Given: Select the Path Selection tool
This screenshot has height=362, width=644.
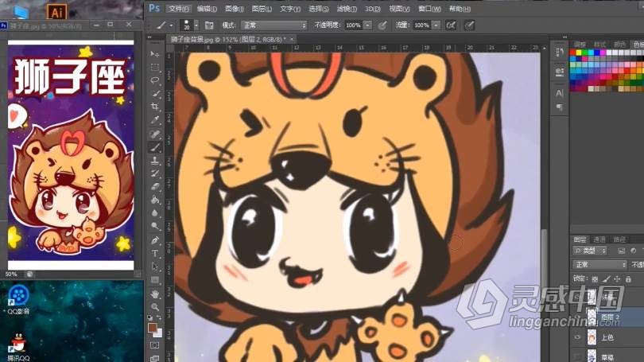Looking at the screenshot, I should click(155, 267).
